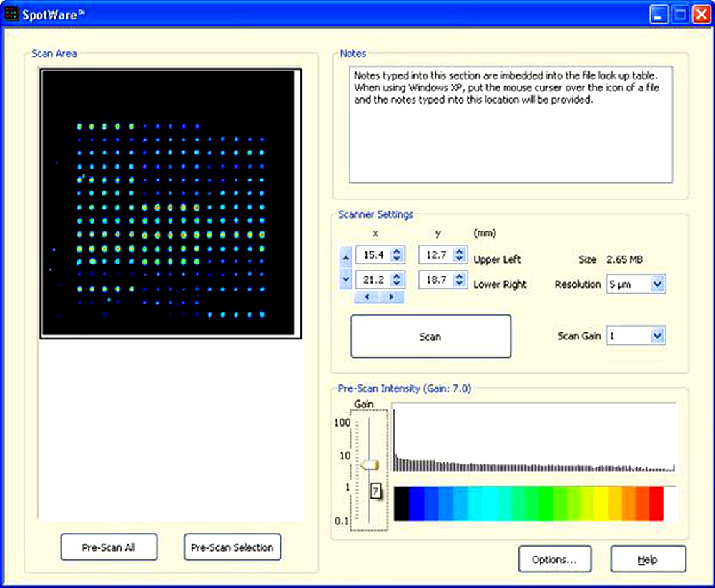Click the Upper Left x field 15.4
Image resolution: width=715 pixels, height=588 pixels.
tap(373, 255)
